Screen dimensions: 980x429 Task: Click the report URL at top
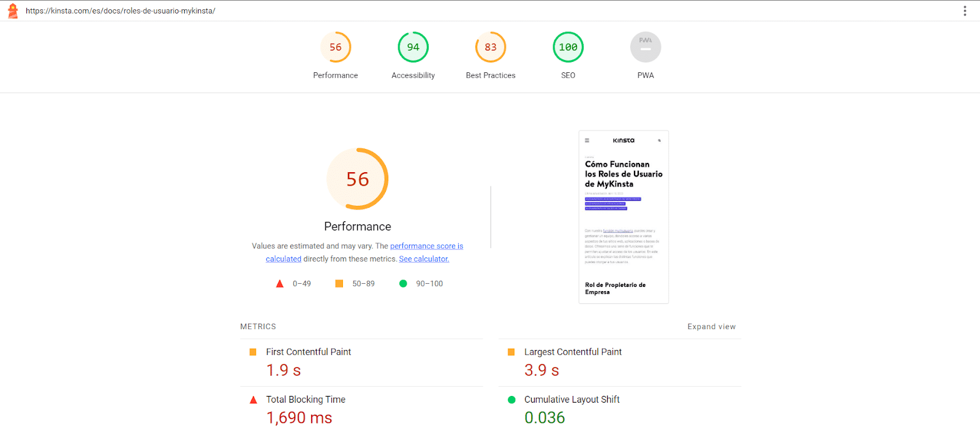121,11
